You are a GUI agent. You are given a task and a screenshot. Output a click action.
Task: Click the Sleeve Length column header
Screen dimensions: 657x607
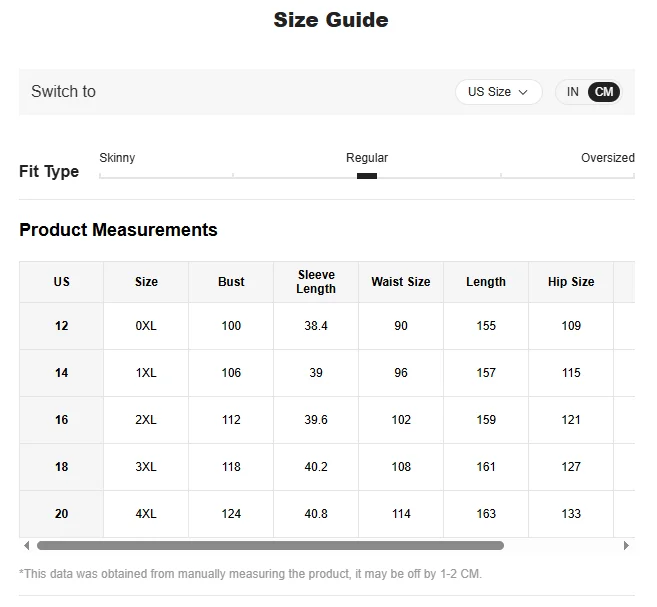pos(316,282)
